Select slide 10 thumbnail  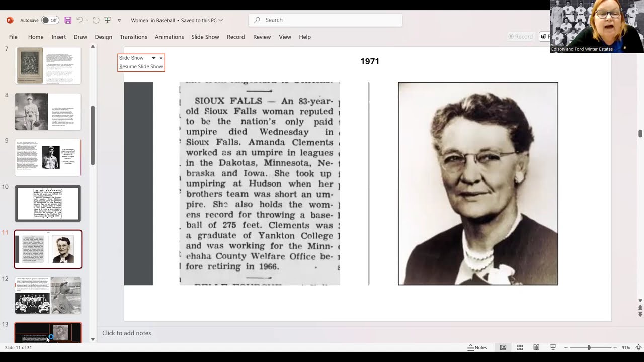[x=48, y=203]
